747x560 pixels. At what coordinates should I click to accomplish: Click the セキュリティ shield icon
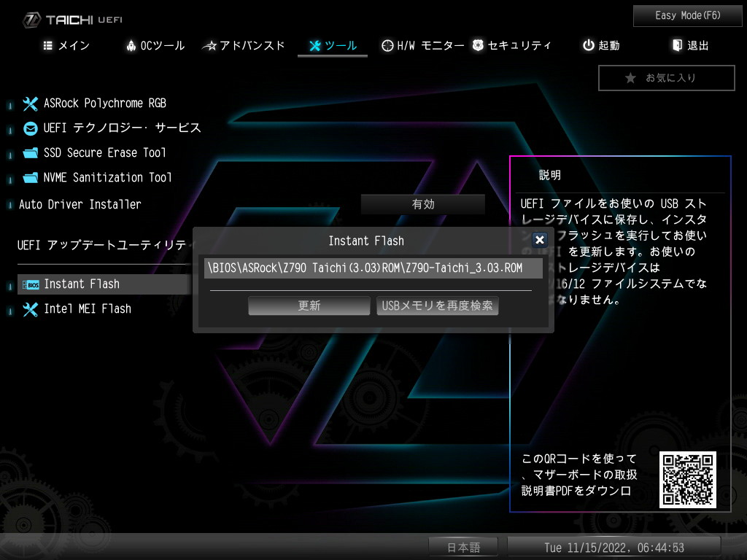(478, 44)
